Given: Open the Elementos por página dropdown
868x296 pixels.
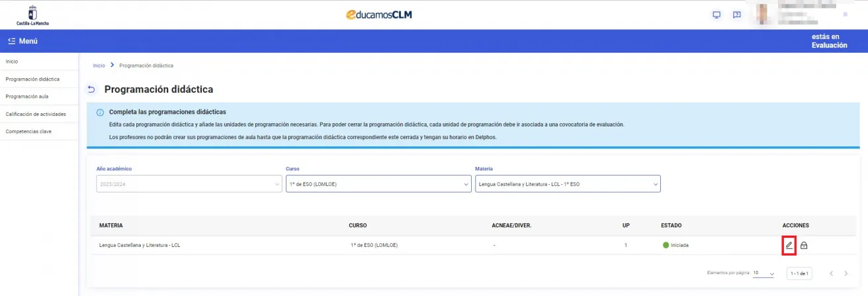Looking at the screenshot, I should (x=763, y=273).
